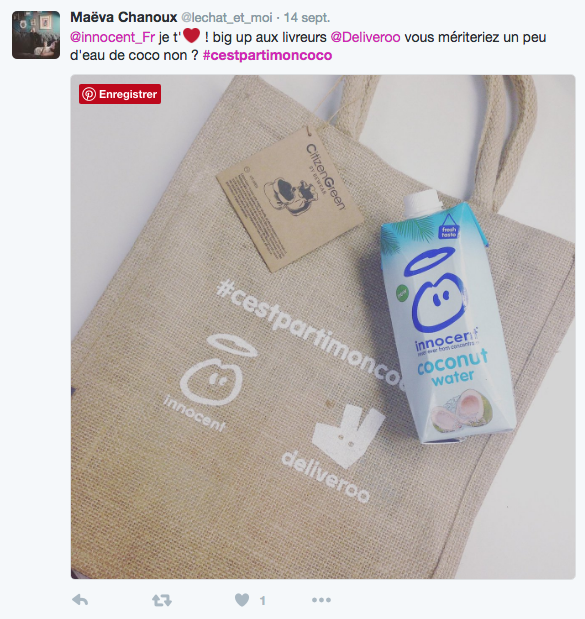Click the red heart emoji in the tweet
Viewport: 585px width, 619px height.
point(191,36)
